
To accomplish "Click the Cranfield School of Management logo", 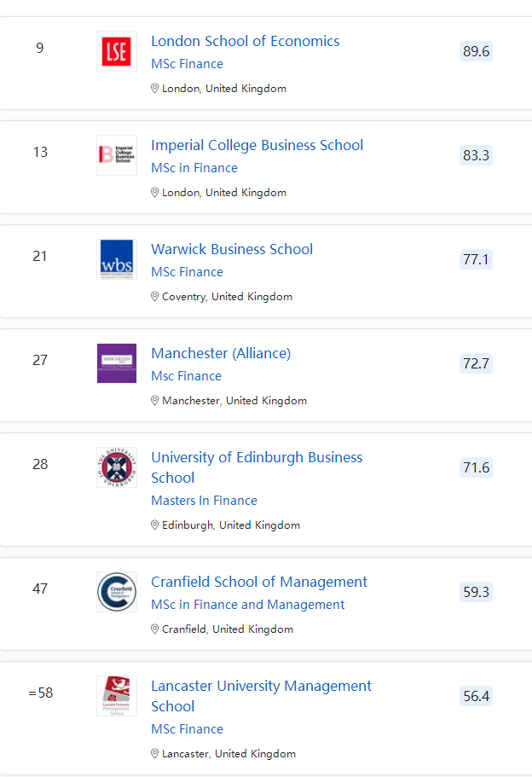I will point(116,592).
